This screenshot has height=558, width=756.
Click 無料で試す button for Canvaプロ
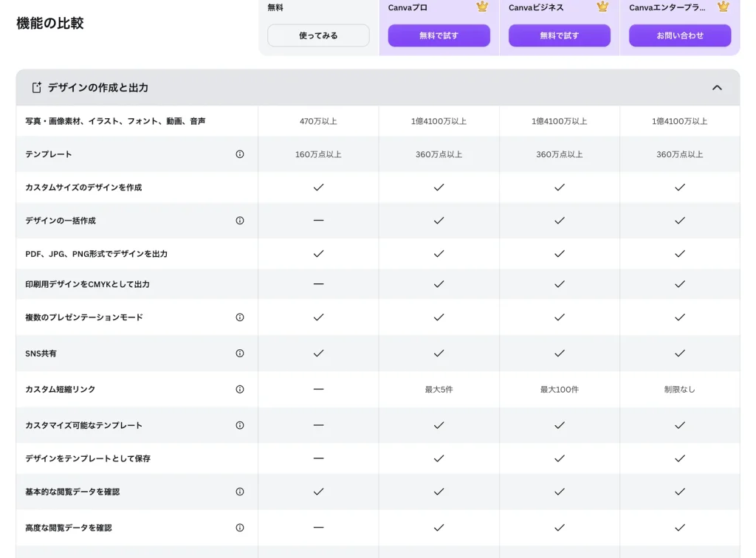click(439, 35)
